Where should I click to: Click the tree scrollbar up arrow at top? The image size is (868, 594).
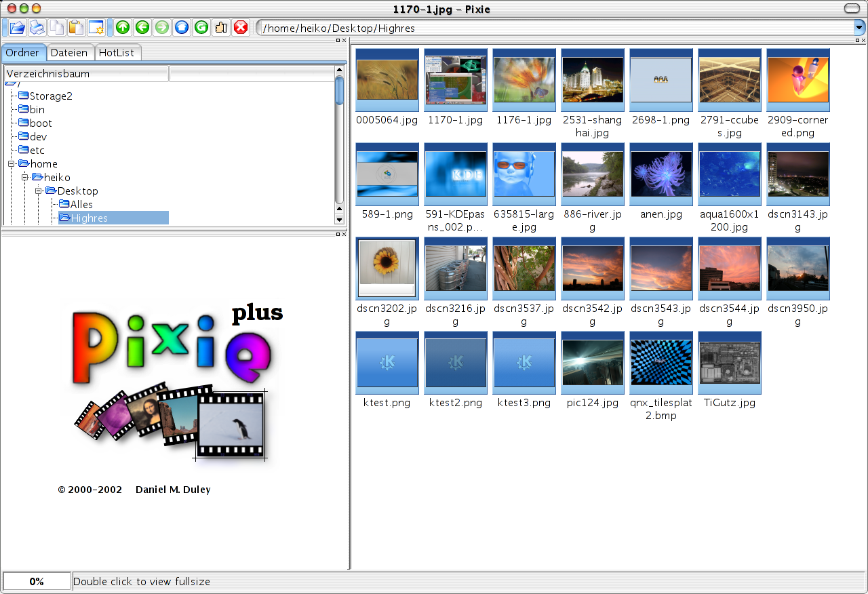(x=340, y=70)
